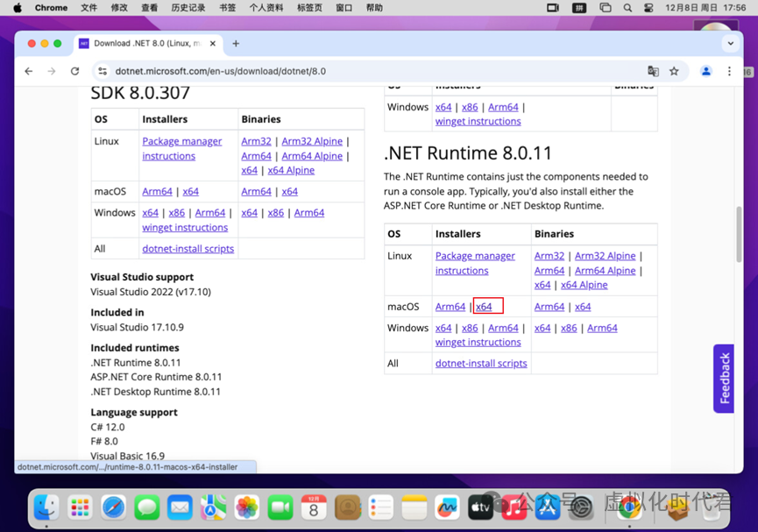Reload the page with refresh icon

(x=74, y=71)
